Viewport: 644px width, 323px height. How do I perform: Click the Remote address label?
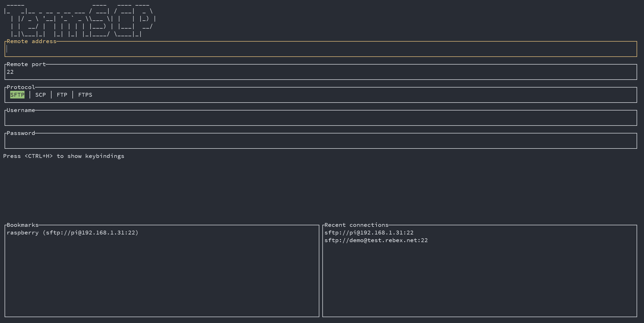[x=31, y=41]
